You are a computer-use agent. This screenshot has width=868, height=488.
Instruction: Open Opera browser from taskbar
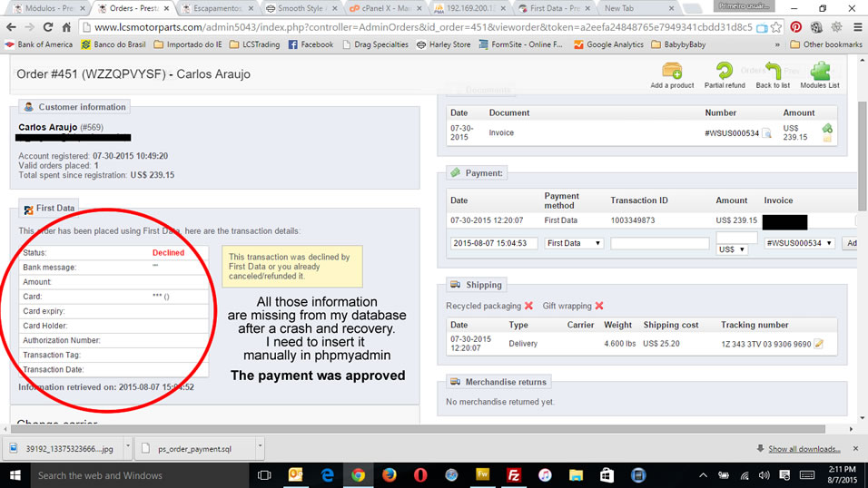pyautogui.click(x=420, y=475)
